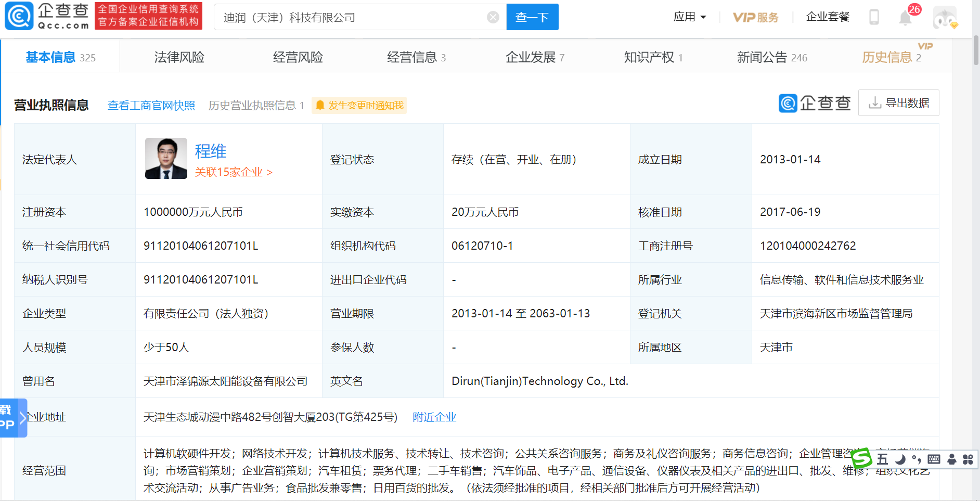The image size is (980, 501).
Task: Click the page vertical scrollbar
Action: [976, 50]
